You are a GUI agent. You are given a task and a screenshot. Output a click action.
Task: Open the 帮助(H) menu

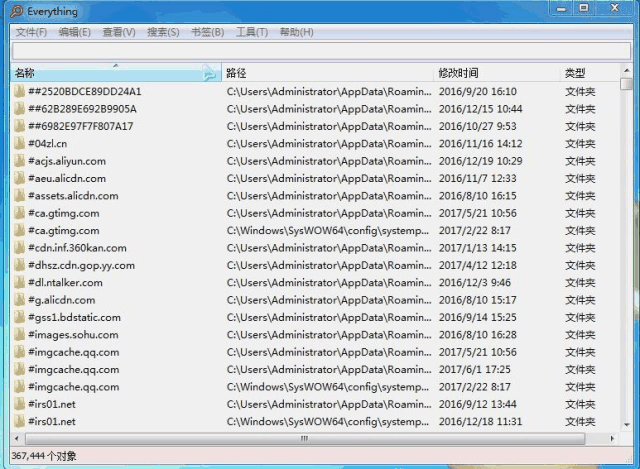pos(296,32)
